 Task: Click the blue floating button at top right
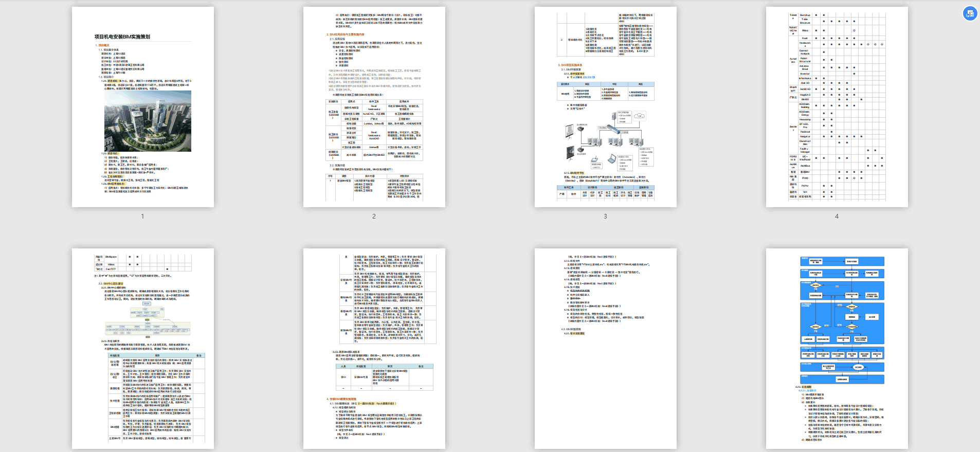point(970,14)
